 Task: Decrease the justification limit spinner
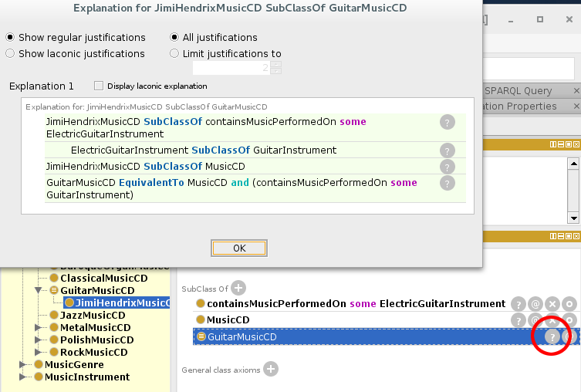click(275, 71)
